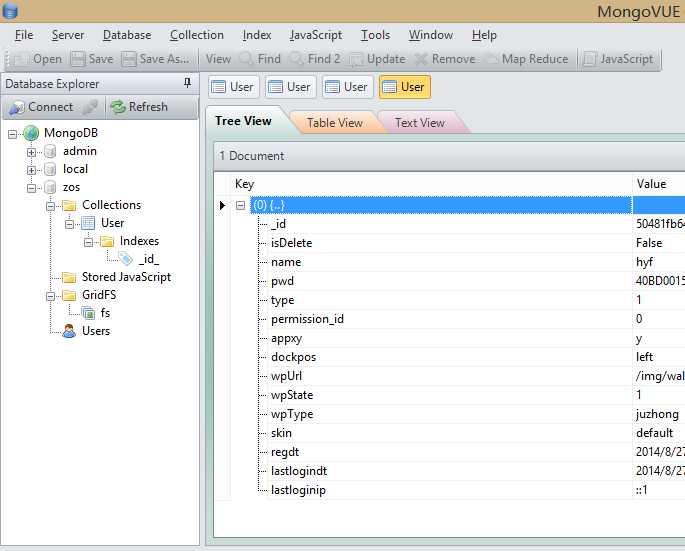This screenshot has height=551, width=685.
Task: Select the Indexes folder icon
Action: (107, 241)
